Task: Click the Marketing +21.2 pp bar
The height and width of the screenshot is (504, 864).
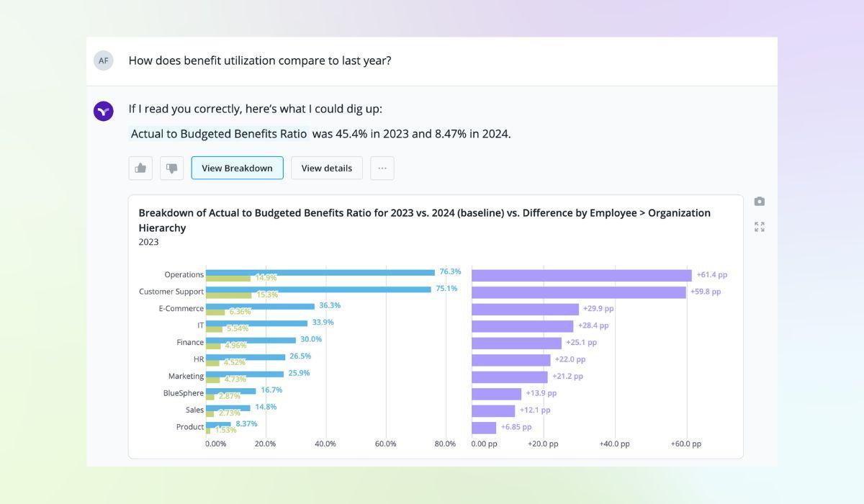Action: [509, 377]
